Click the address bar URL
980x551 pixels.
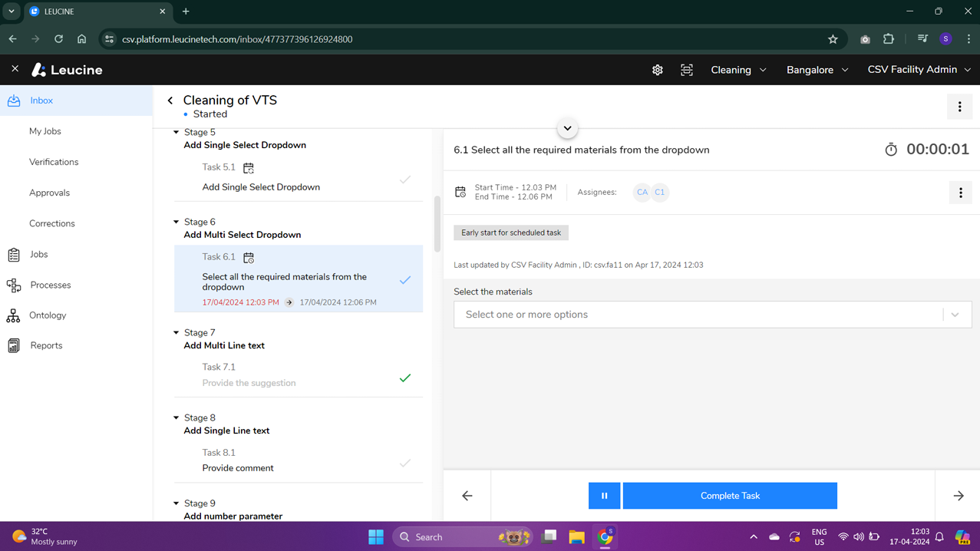237,39
